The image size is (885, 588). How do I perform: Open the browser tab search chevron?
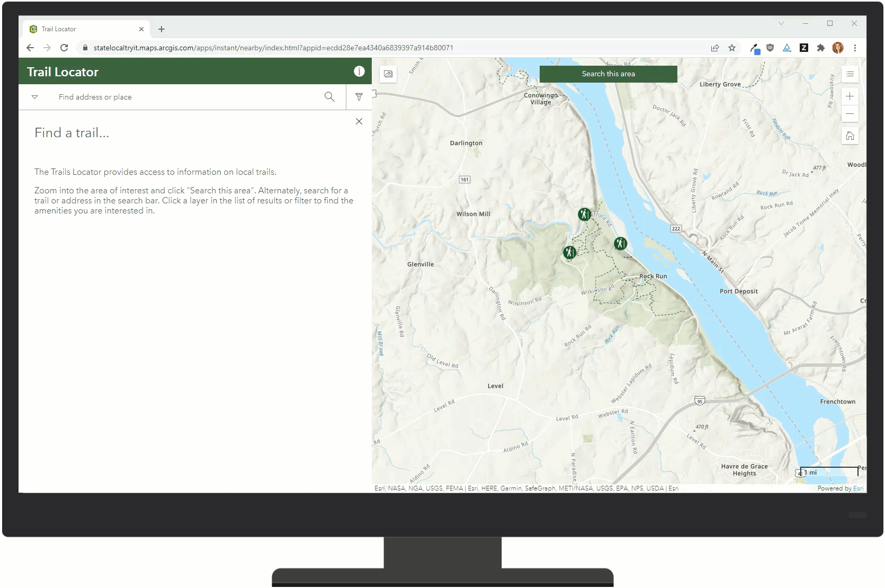tap(782, 23)
